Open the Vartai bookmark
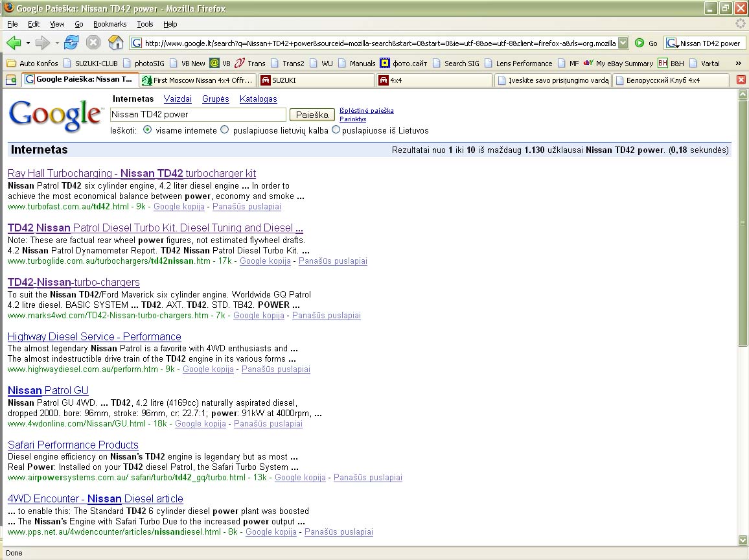 704,63
